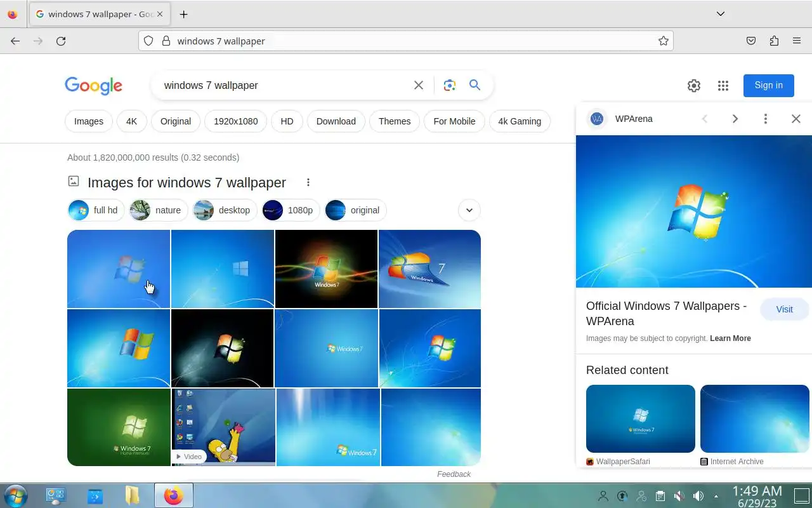Select the Original filter chip
Screen dimensions: 812x508
[176, 121]
